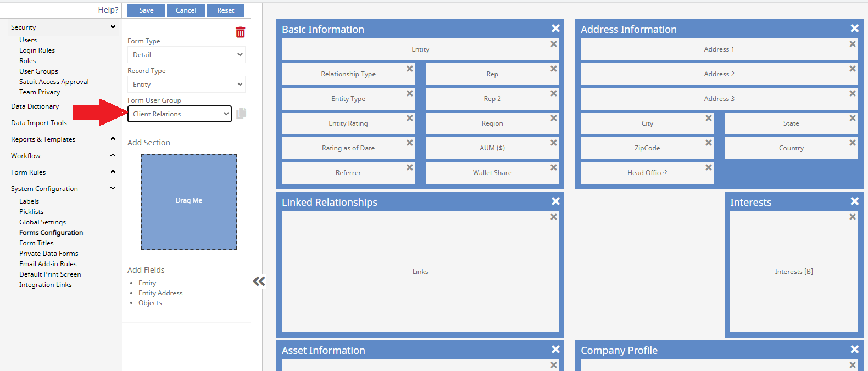Click the red trash delete icon
Viewport: 868px width, 371px height.
tap(240, 32)
